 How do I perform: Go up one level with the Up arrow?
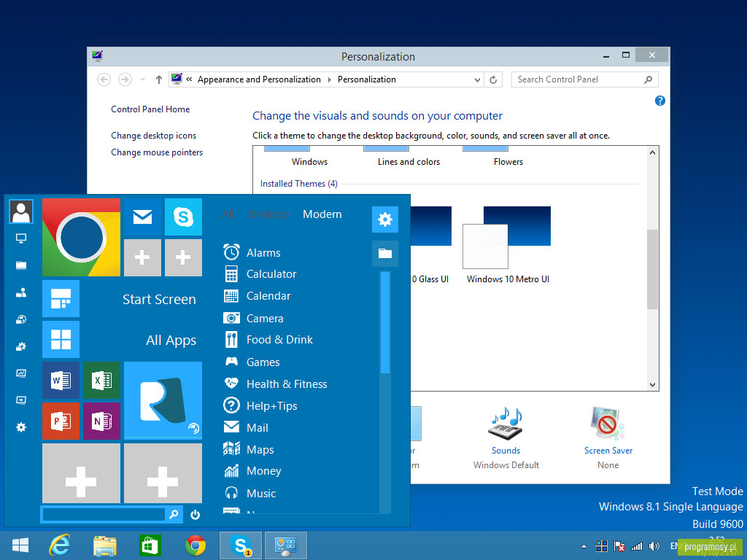pyautogui.click(x=158, y=79)
